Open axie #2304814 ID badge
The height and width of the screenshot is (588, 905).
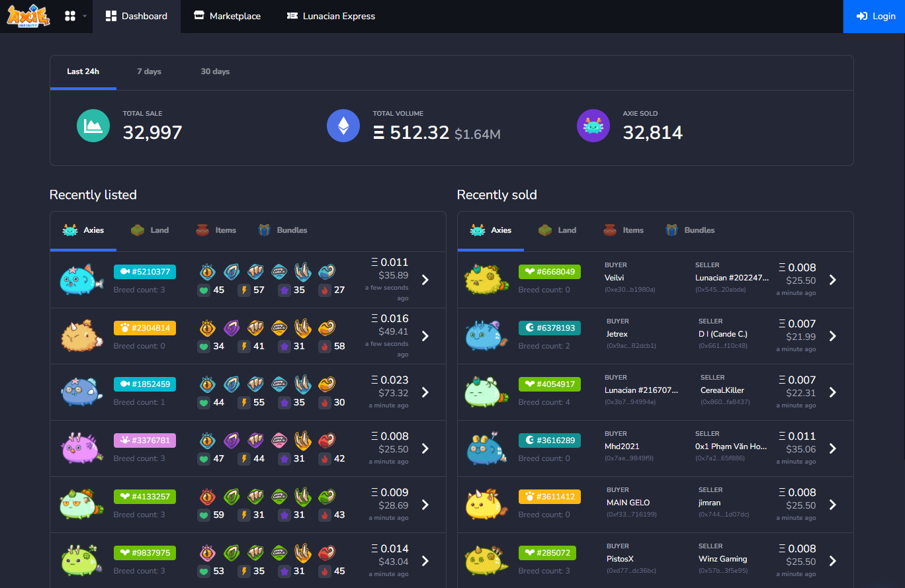pos(145,328)
